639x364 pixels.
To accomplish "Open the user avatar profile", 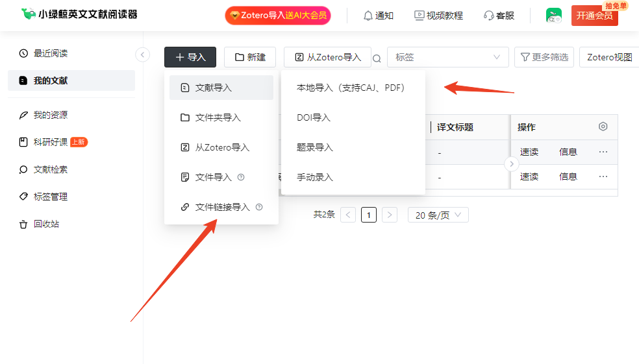I will (x=554, y=16).
